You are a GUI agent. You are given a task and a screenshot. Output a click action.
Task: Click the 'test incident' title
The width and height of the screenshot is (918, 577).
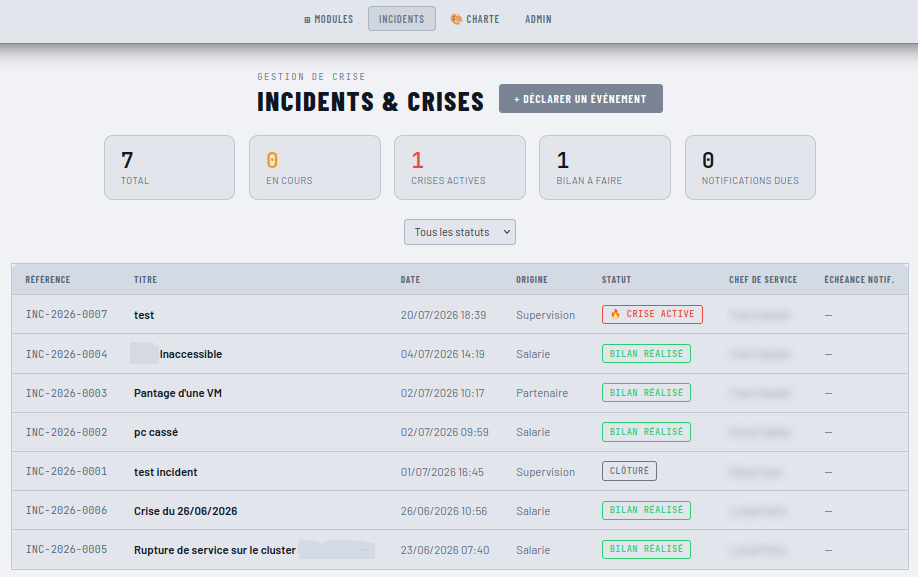[165, 472]
